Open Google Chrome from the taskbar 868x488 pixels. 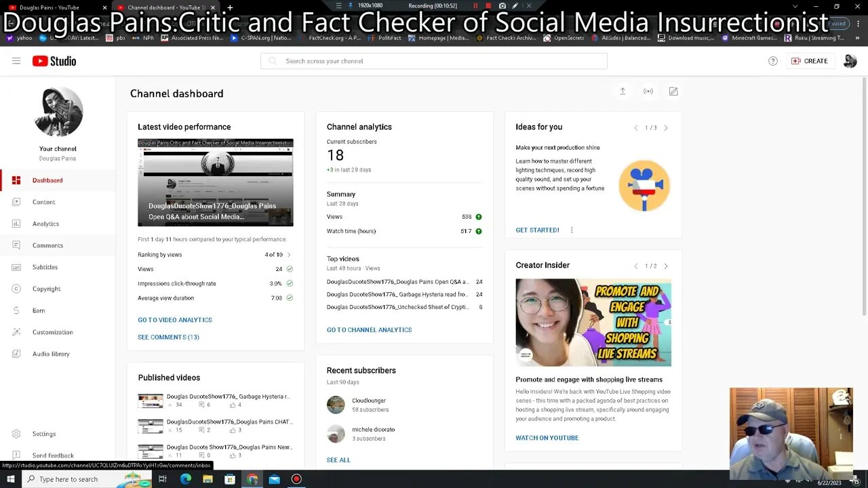[252, 479]
